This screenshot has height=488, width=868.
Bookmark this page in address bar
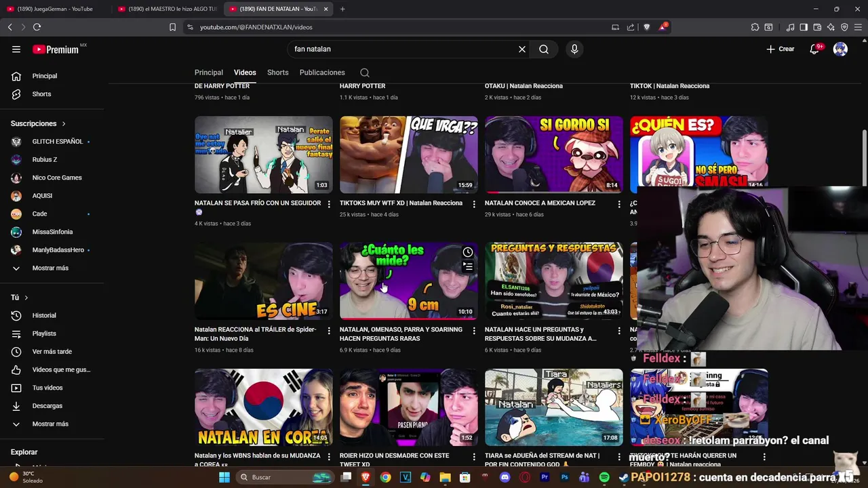172,27
